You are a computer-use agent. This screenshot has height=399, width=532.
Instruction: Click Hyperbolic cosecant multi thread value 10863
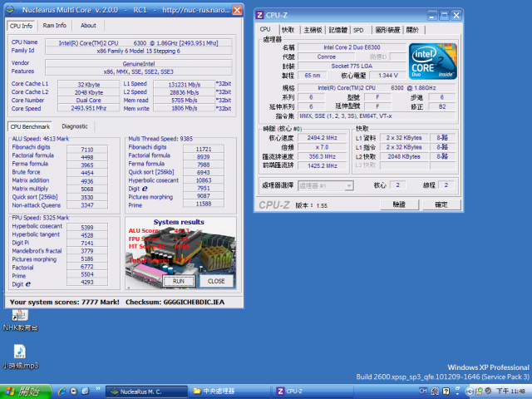204,180
